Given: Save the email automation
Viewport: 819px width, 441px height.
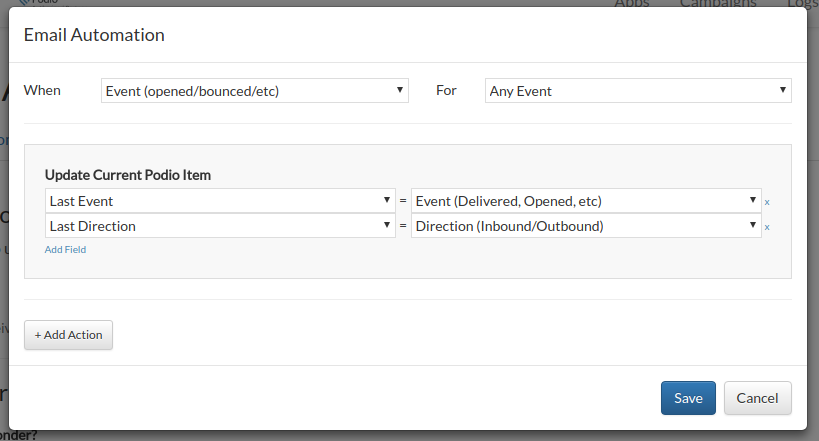Looking at the screenshot, I should [x=688, y=398].
